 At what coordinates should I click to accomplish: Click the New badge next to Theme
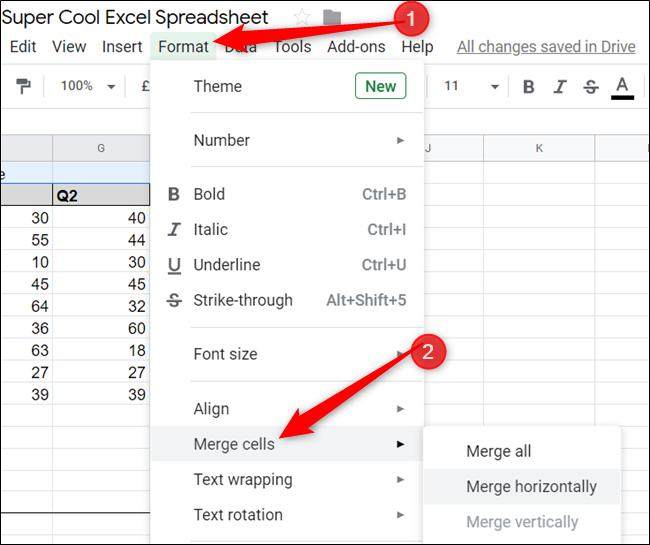click(x=380, y=86)
